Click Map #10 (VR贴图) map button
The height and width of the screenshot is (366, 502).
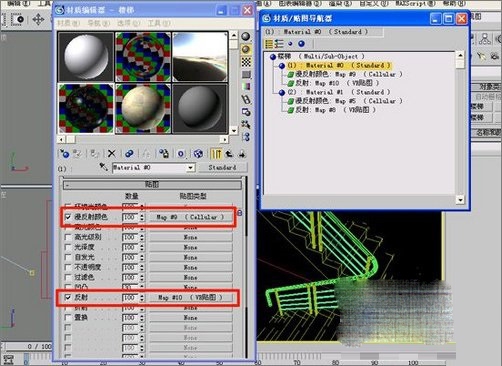pos(190,297)
